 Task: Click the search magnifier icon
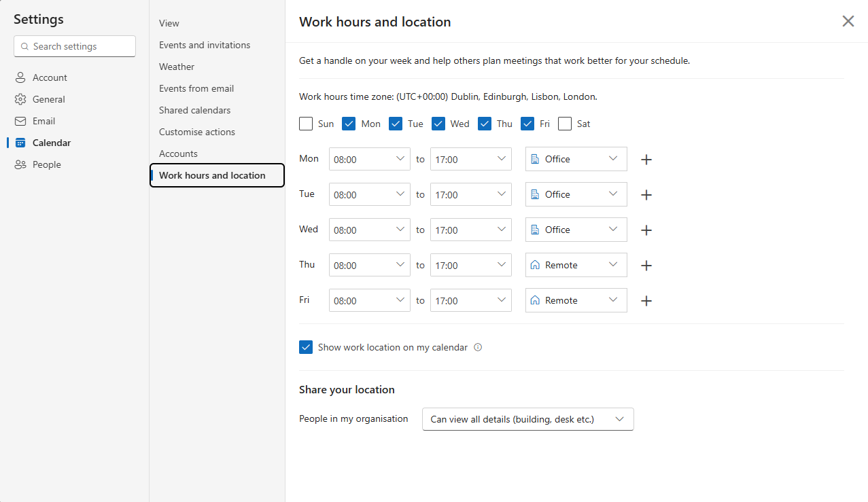[24, 46]
